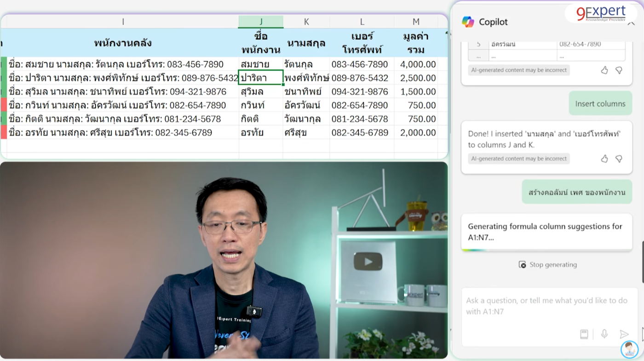Select column J header
The image size is (644, 361).
(x=261, y=22)
